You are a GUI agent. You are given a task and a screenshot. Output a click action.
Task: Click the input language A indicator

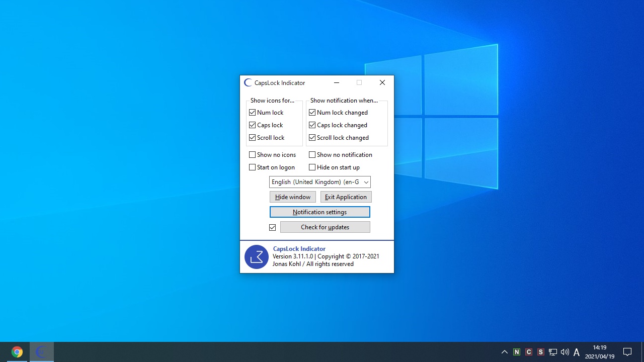(577, 352)
